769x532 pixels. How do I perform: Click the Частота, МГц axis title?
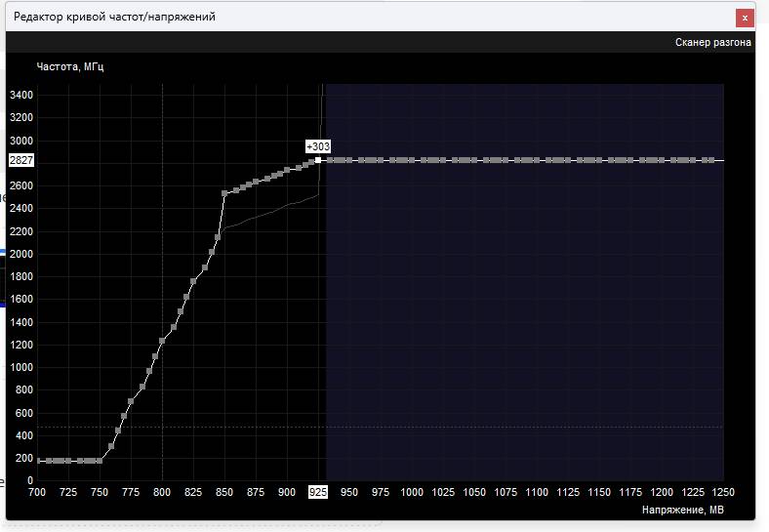[70, 66]
